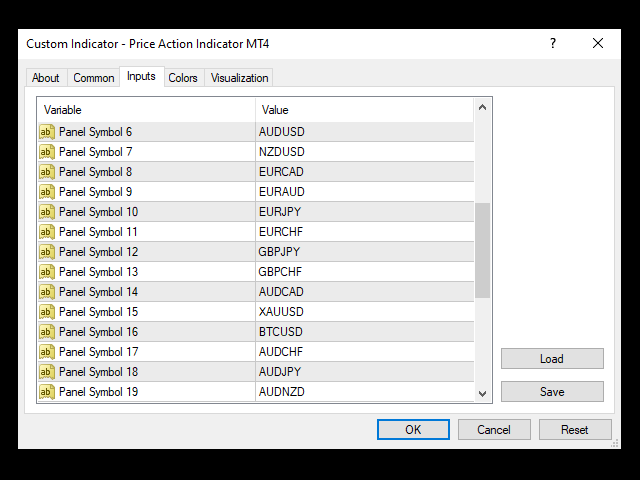Screen dimensions: 640x480
Task: Reset inputs with the Reset button
Action: tap(575, 430)
